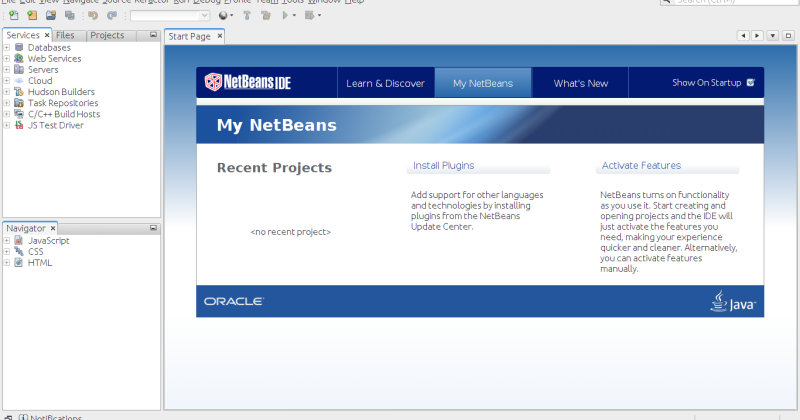
Task: Expand the Hudson Builders tree node
Action: coord(7,92)
